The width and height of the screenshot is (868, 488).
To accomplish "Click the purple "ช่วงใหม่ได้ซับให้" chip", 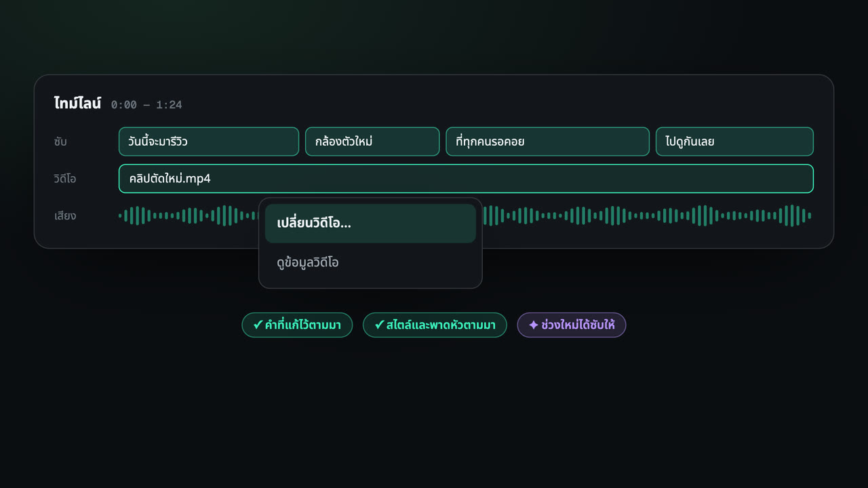I will click(x=572, y=325).
